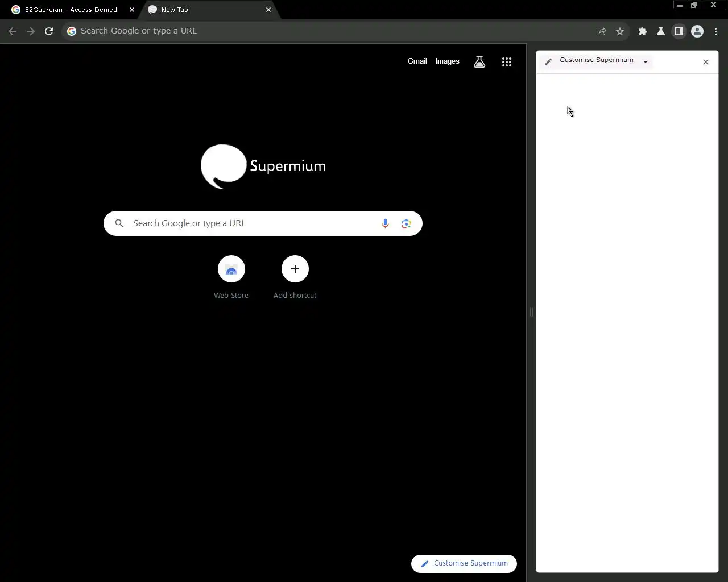Screen dimensions: 728x582
Task: Open Search Labs flask on page
Action: (x=479, y=62)
